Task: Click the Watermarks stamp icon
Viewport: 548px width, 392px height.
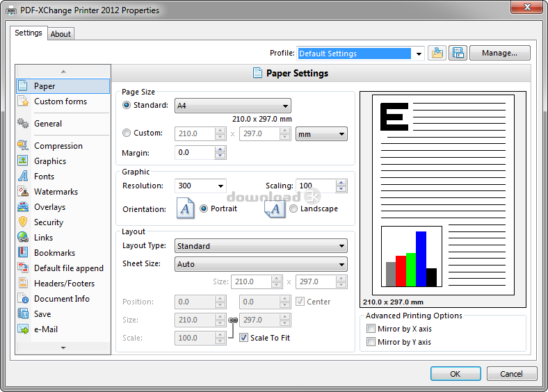Action: (x=23, y=191)
